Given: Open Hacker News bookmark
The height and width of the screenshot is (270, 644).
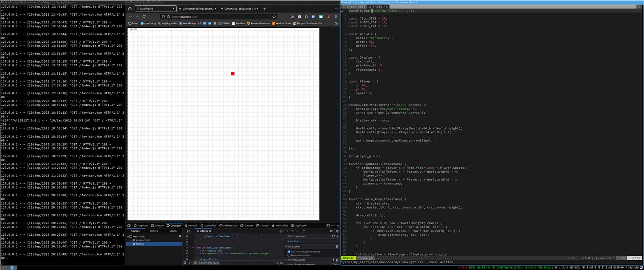Looking at the screenshot, I should 282,23.
